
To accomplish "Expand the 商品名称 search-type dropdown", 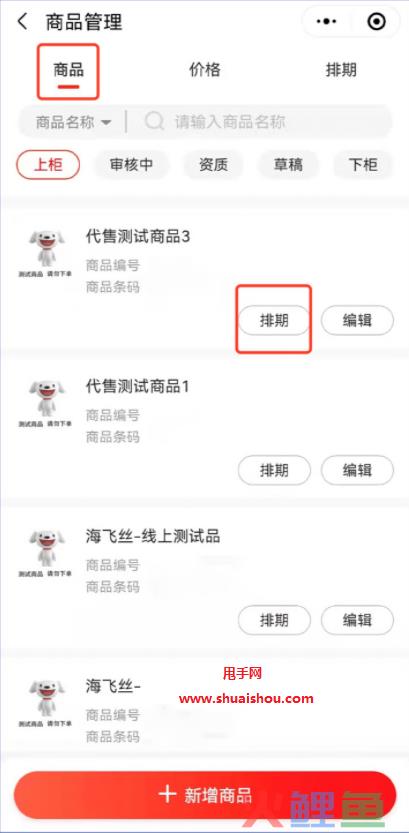I will [73, 122].
